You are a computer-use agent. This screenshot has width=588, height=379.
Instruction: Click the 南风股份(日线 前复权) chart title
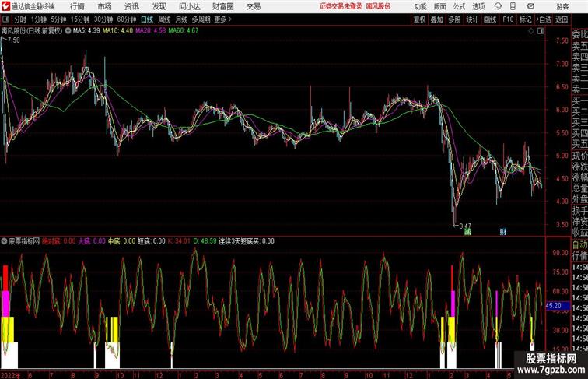31,31
